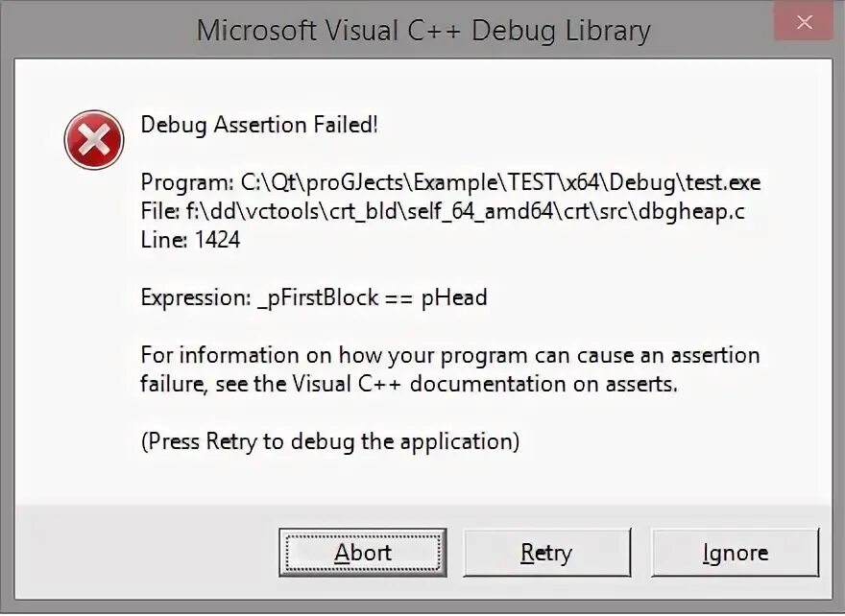The width and height of the screenshot is (845, 616).
Task: Click the Microsoft Visual C++ Debug Library title bar
Action: pos(422,31)
